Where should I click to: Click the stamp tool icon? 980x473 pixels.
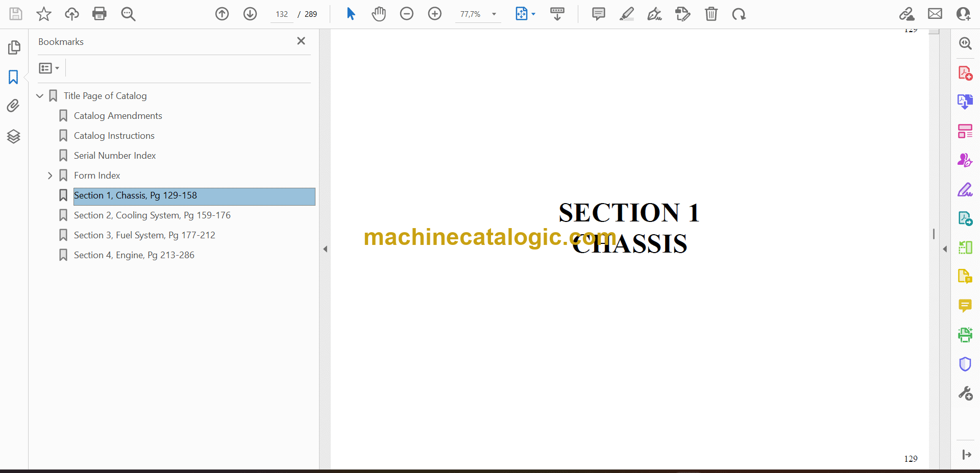point(683,14)
